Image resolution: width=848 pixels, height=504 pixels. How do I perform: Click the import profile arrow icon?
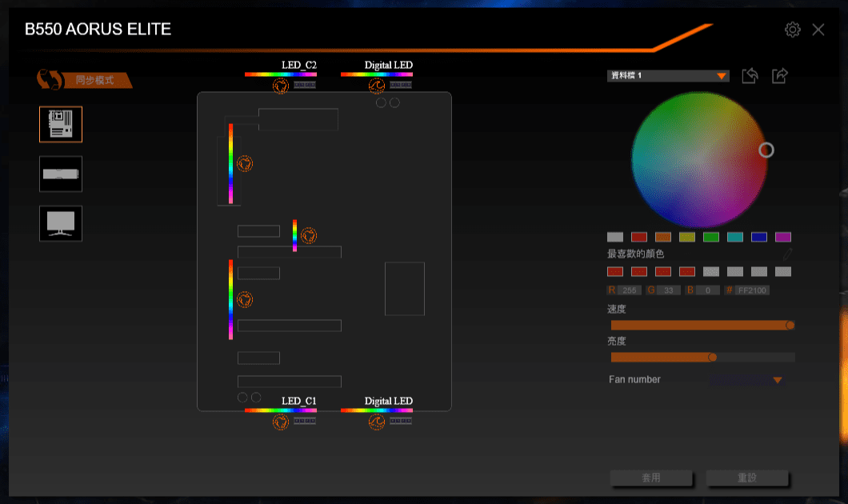click(750, 75)
